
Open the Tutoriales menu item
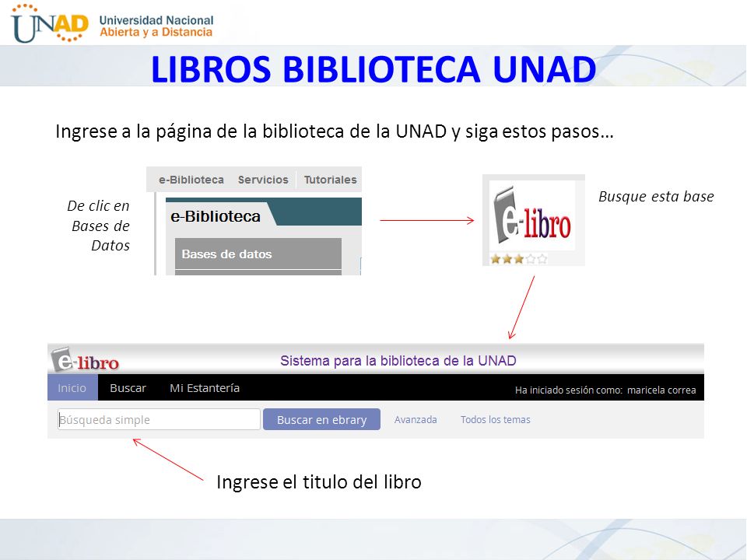pos(330,180)
